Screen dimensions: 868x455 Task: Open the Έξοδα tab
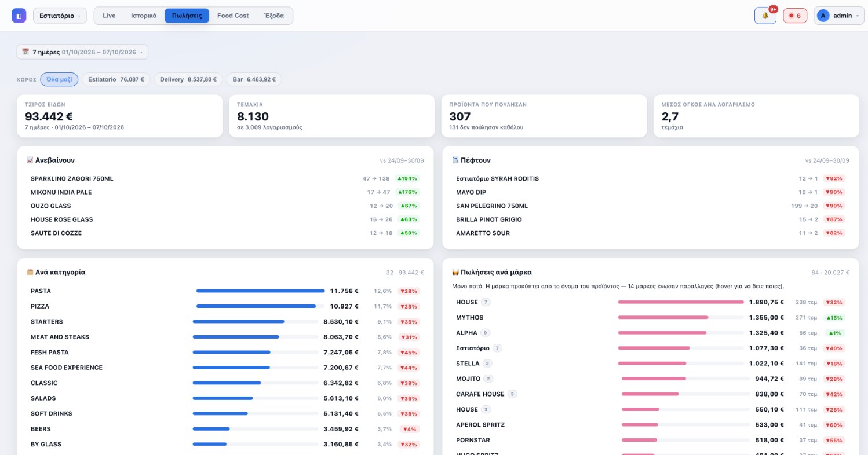274,16
